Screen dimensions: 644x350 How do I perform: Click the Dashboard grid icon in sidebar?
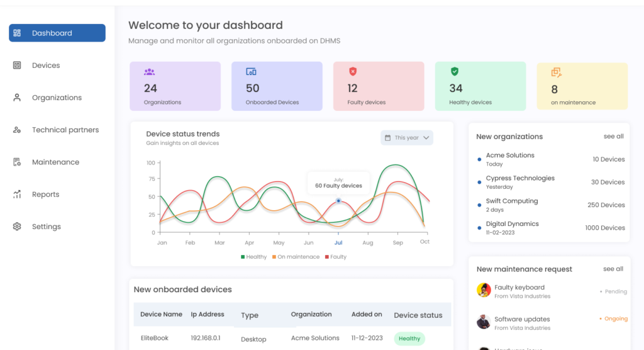[x=18, y=33]
